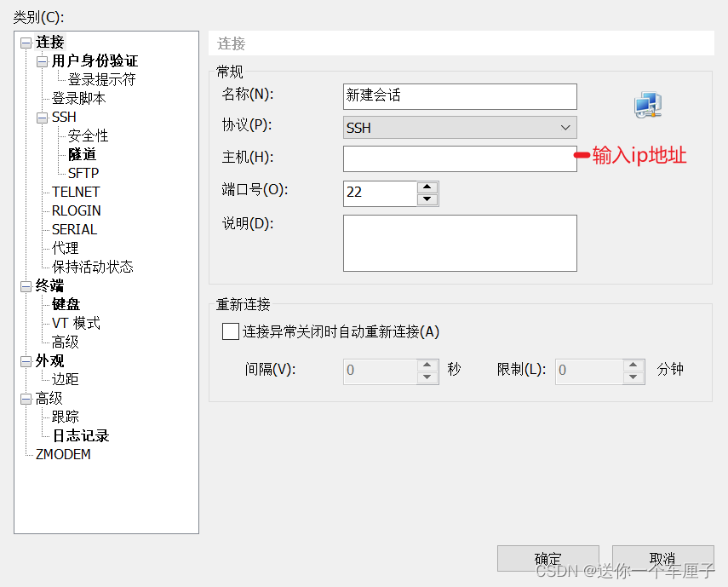Click the 确定 button

547,558
